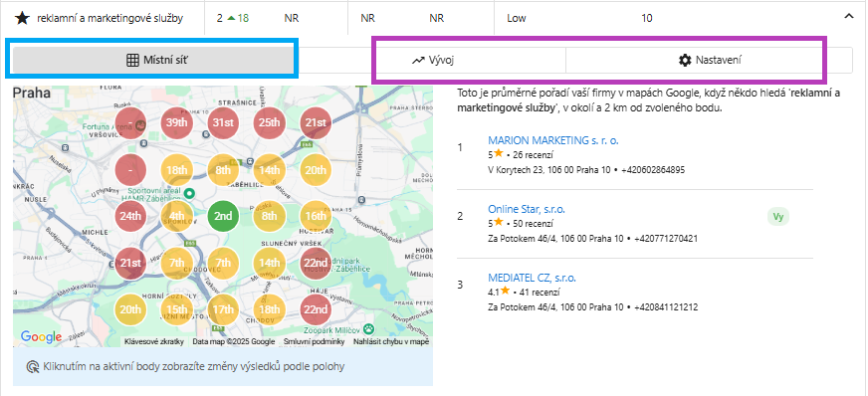This screenshot has height=396, width=868.
Task: Open the Nastavení settings tab
Action: [709, 61]
